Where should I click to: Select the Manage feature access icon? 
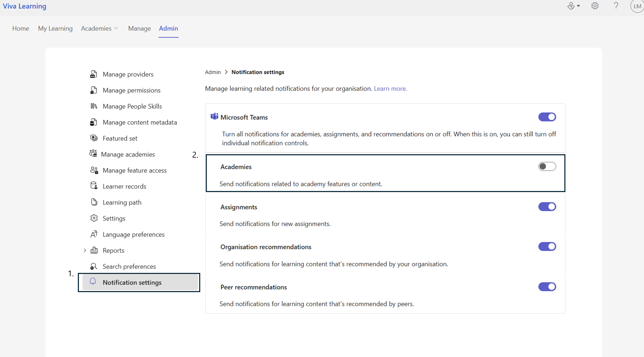pyautogui.click(x=94, y=170)
